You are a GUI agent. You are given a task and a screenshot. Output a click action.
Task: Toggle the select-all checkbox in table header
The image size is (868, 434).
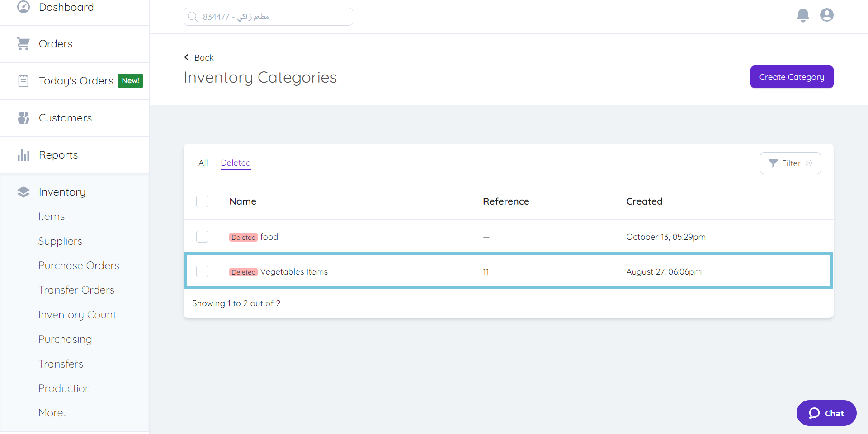[x=202, y=201]
